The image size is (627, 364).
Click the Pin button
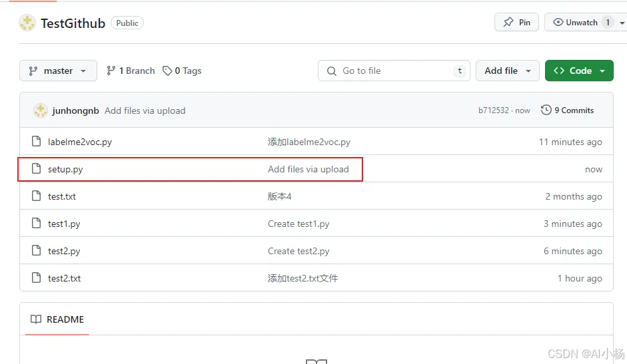(516, 23)
